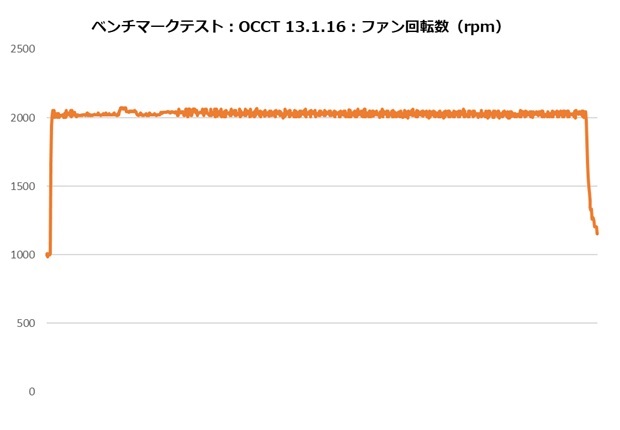Click the 1500 y-axis label
Image resolution: width=620 pixels, height=430 pixels.
22,186
